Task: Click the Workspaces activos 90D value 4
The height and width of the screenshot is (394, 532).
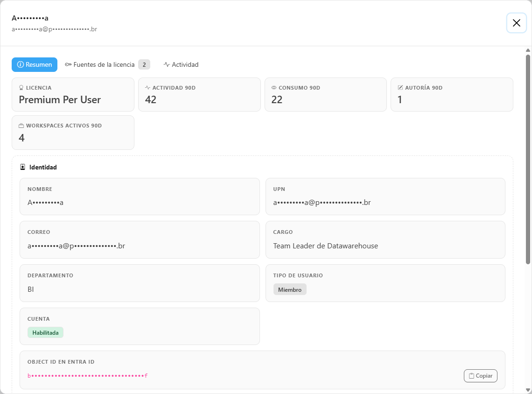Action: [x=22, y=138]
